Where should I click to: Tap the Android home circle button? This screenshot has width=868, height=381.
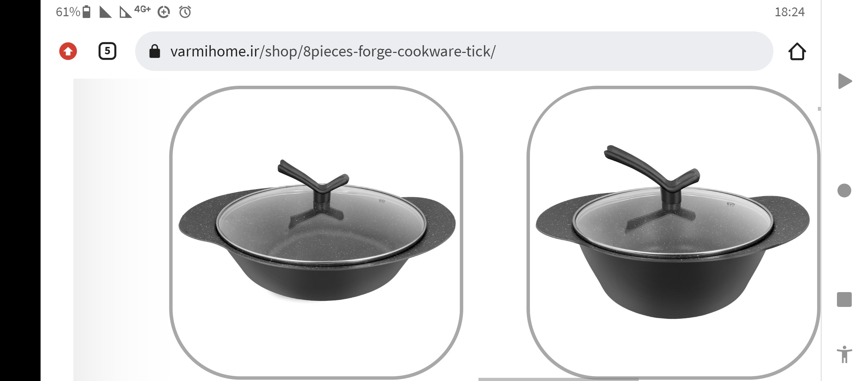click(844, 190)
